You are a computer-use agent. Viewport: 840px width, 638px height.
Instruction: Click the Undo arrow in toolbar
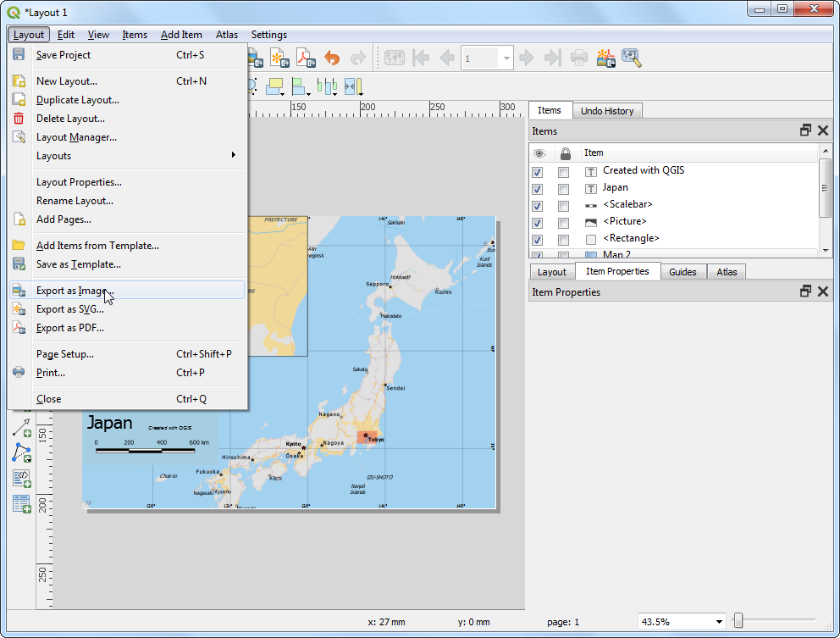tap(332, 58)
